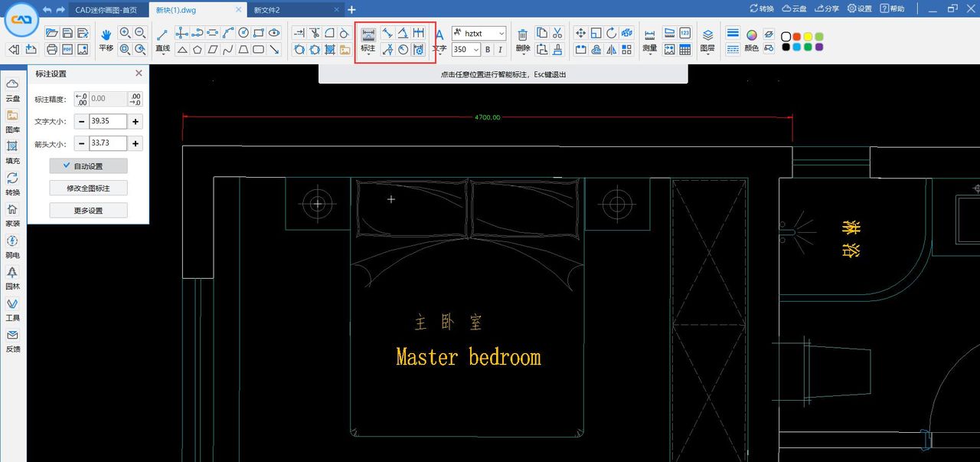Open the hztxt font dropdown

click(479, 34)
